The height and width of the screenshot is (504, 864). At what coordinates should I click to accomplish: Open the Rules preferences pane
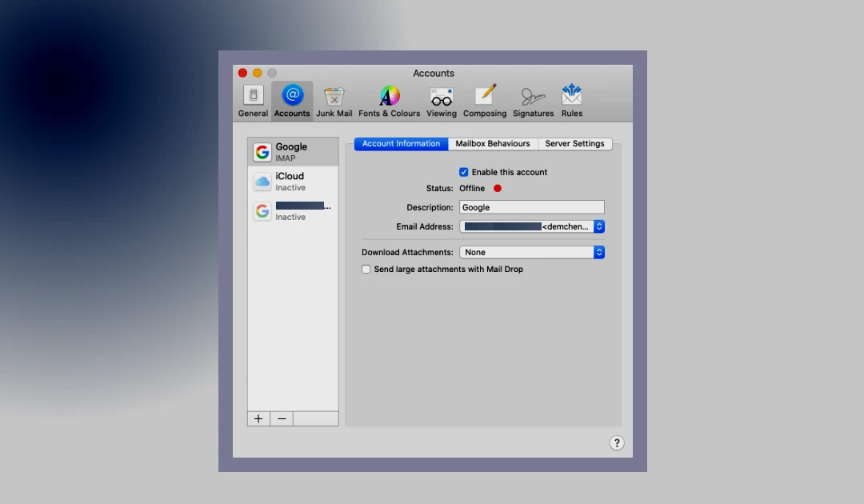coord(571,102)
